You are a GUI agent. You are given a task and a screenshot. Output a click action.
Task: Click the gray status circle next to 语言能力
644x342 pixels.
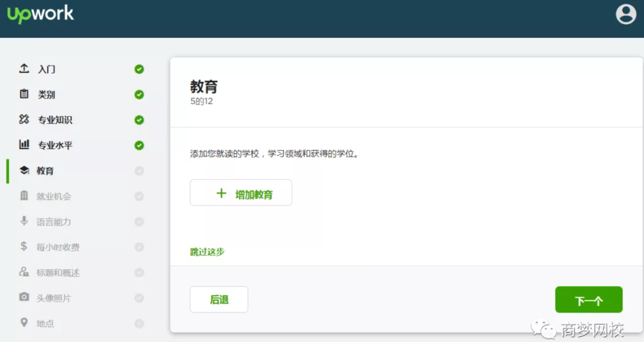139,222
